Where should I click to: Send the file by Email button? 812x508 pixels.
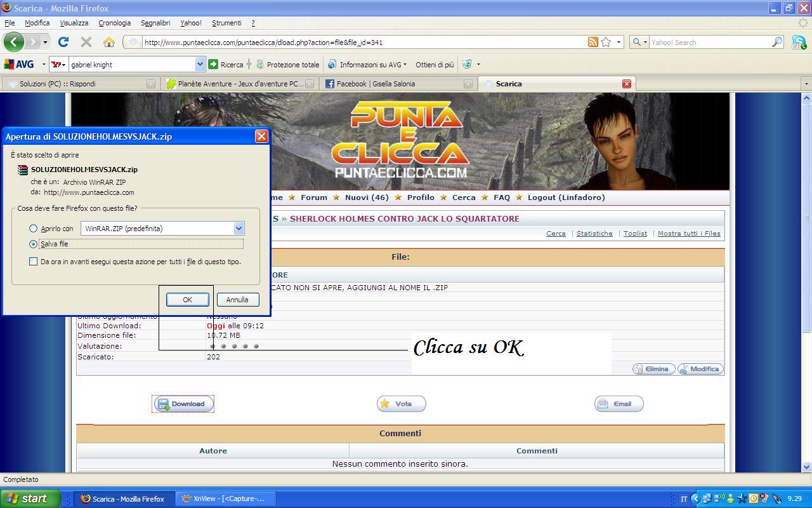tap(619, 404)
